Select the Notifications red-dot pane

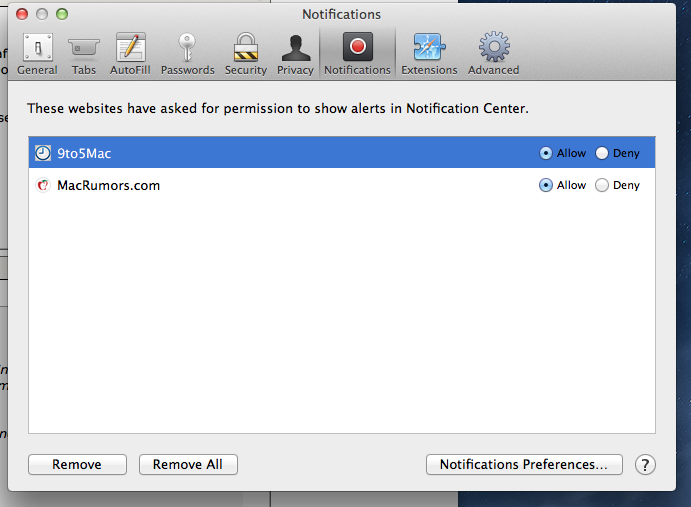coord(357,54)
